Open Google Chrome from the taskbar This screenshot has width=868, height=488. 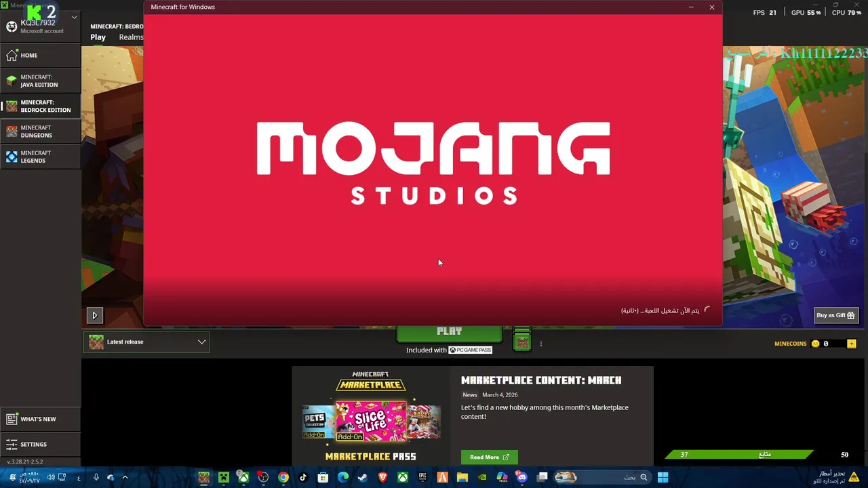[283, 477]
